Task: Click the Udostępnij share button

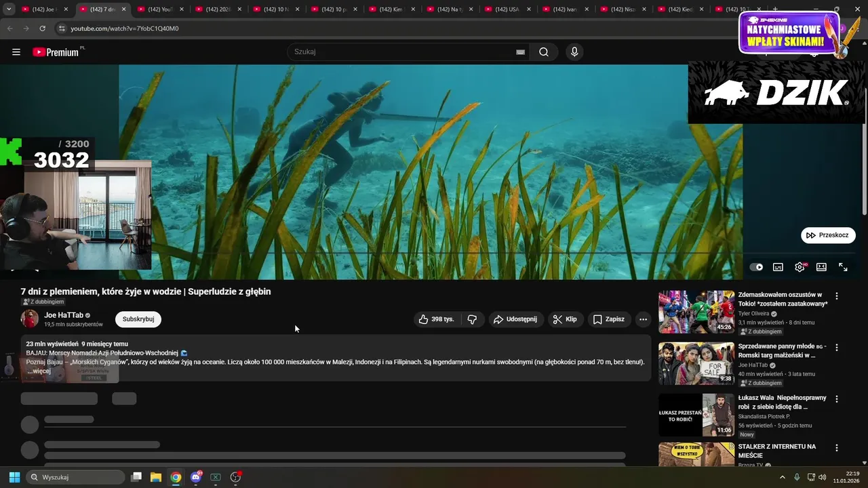Action: coord(515,319)
